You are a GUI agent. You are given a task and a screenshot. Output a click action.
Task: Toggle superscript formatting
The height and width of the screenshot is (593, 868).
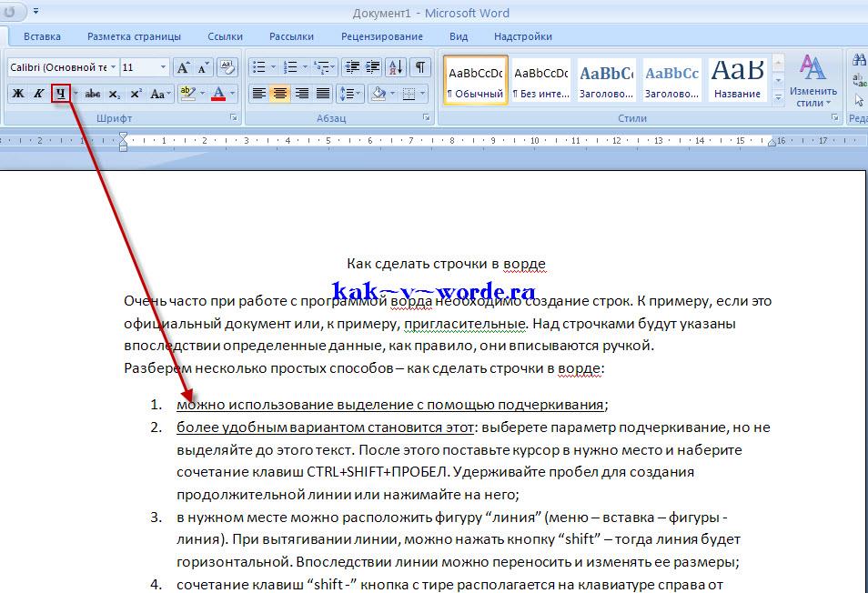[x=136, y=94]
